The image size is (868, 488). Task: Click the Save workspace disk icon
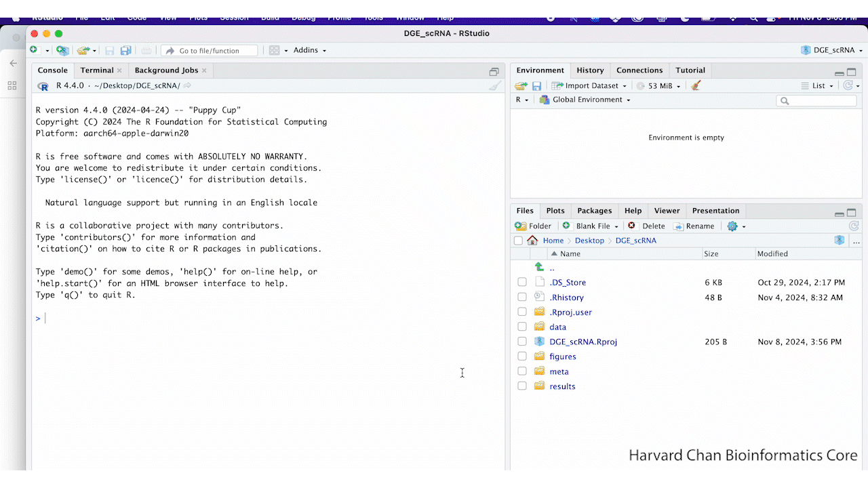tap(536, 85)
